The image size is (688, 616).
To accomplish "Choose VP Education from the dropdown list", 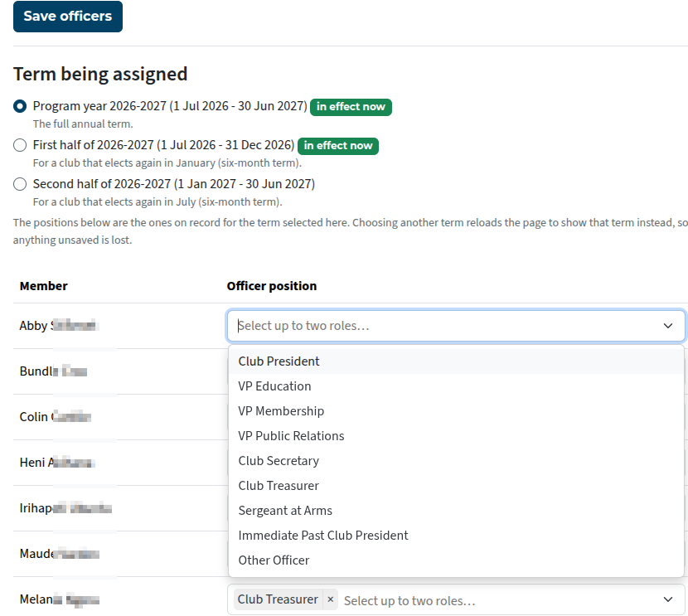I will coord(456,386).
